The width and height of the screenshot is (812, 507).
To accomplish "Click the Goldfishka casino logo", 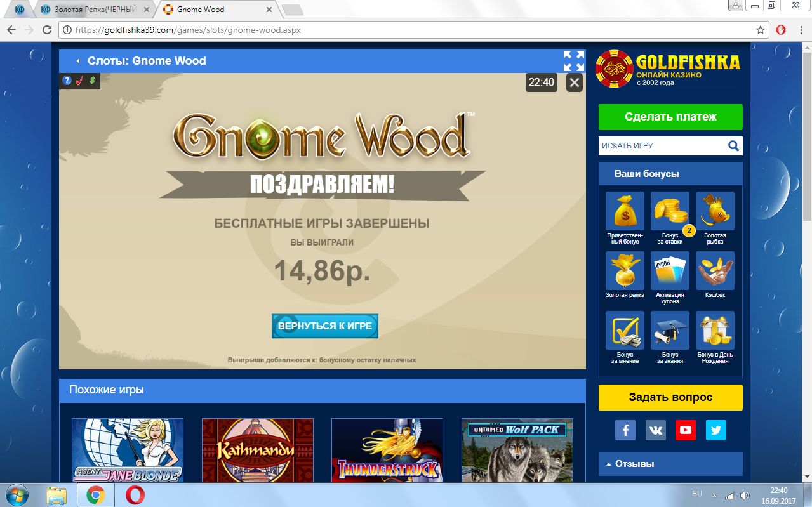I will pyautogui.click(x=667, y=69).
